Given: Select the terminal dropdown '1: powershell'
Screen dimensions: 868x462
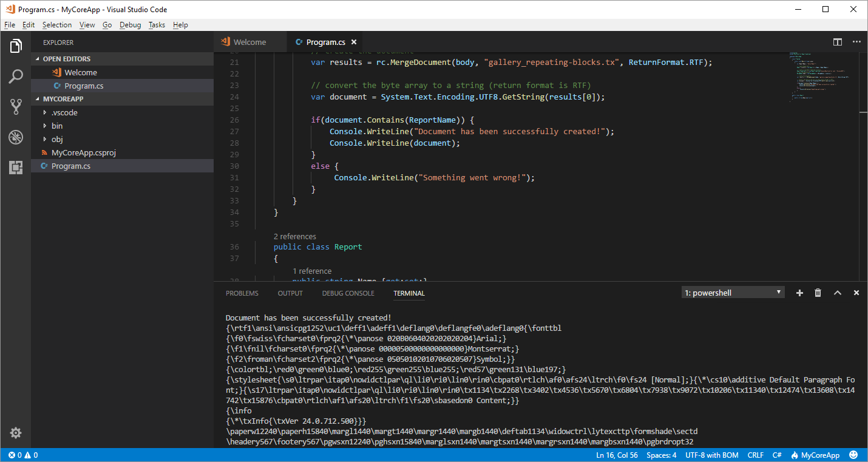Looking at the screenshot, I should tap(733, 293).
